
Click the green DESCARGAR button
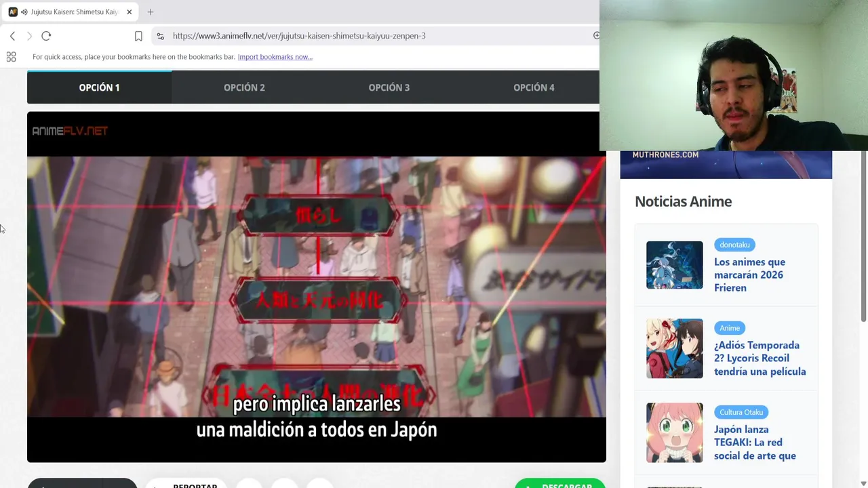[559, 484]
